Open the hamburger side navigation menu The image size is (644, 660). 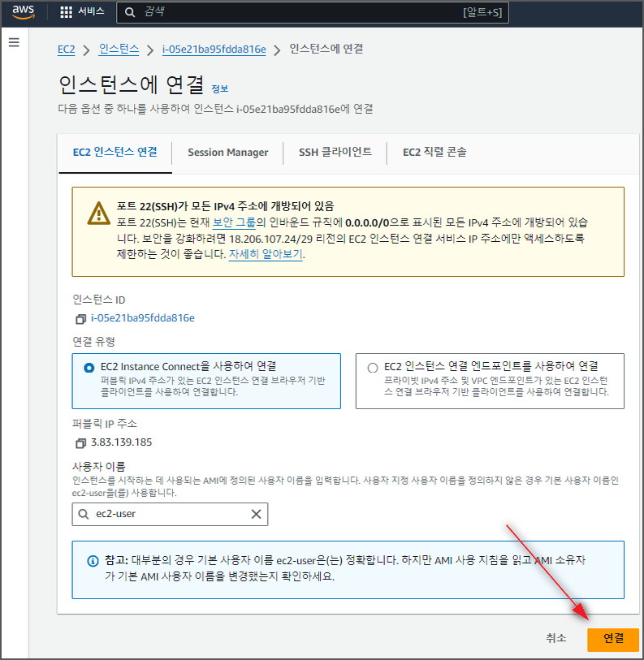[14, 42]
